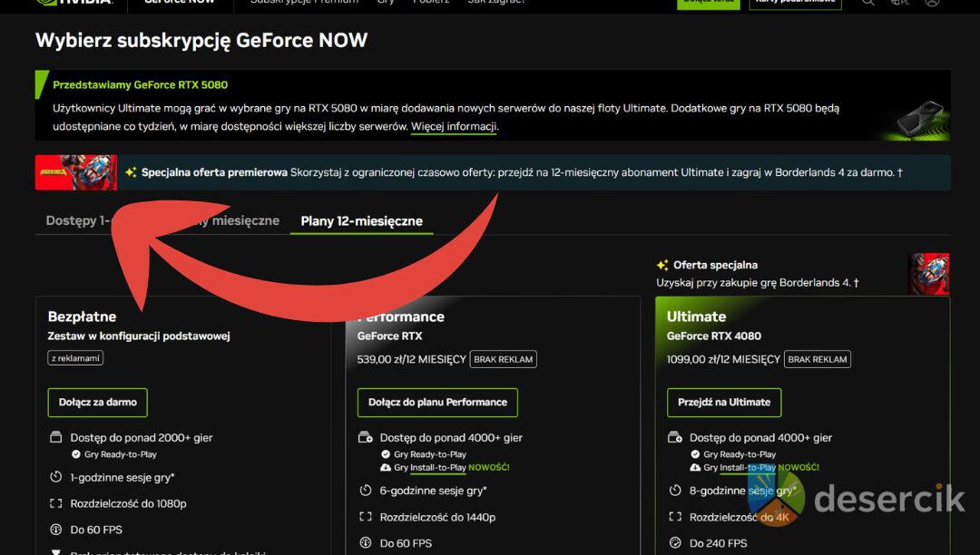Screen dimensions: 980x555
Task: Open the Więcej informacji link
Action: click(x=454, y=126)
